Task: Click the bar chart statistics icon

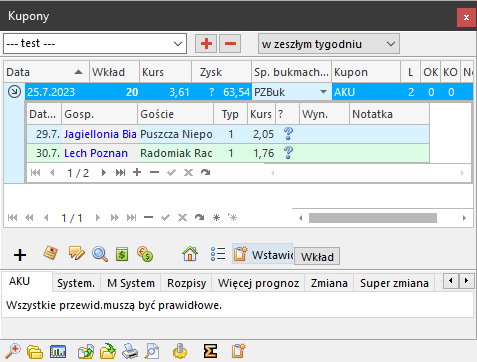Action: 58,351
